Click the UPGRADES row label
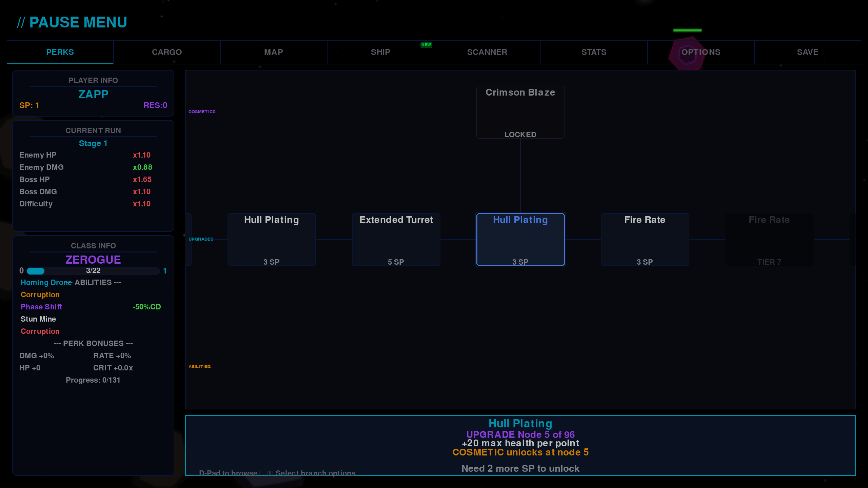The image size is (868, 488). click(x=201, y=239)
